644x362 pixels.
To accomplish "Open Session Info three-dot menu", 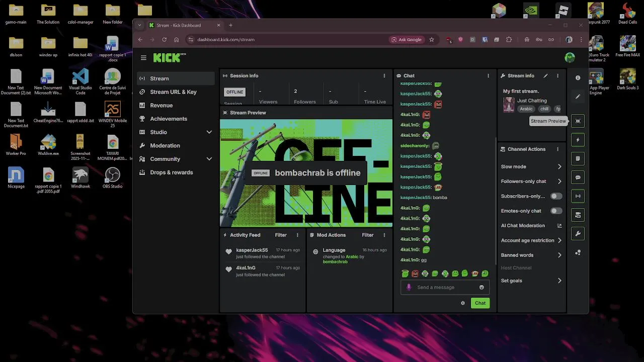I will (384, 76).
